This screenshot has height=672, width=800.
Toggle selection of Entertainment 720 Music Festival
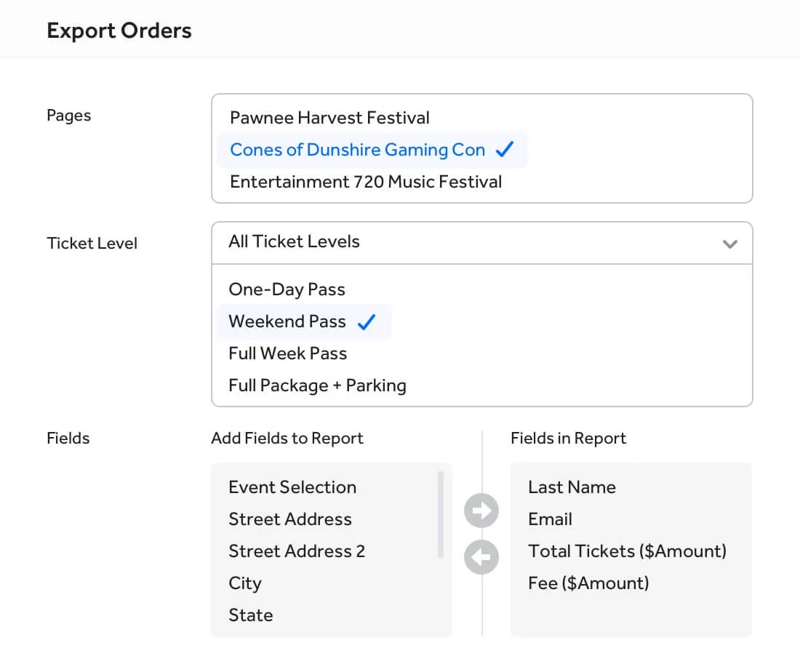point(365,181)
